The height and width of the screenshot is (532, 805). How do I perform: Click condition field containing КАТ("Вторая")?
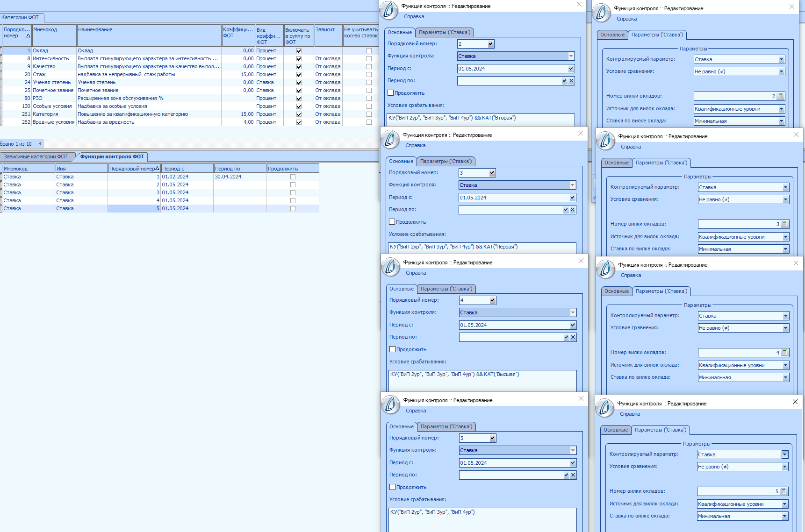pyautogui.click(x=481, y=120)
